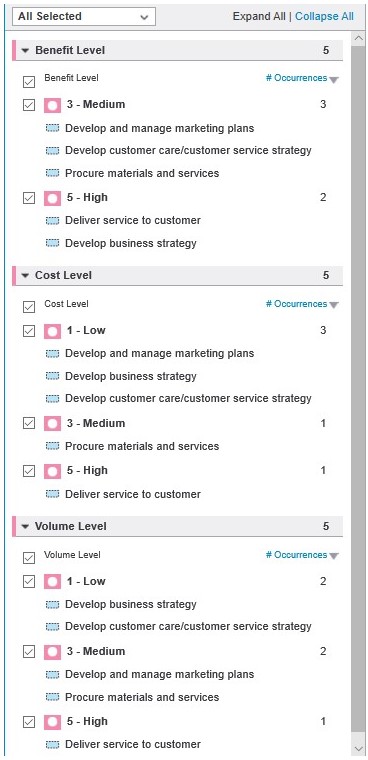Click the scrollbar down arrow
This screenshot has width=368, height=760.
pos(359,748)
